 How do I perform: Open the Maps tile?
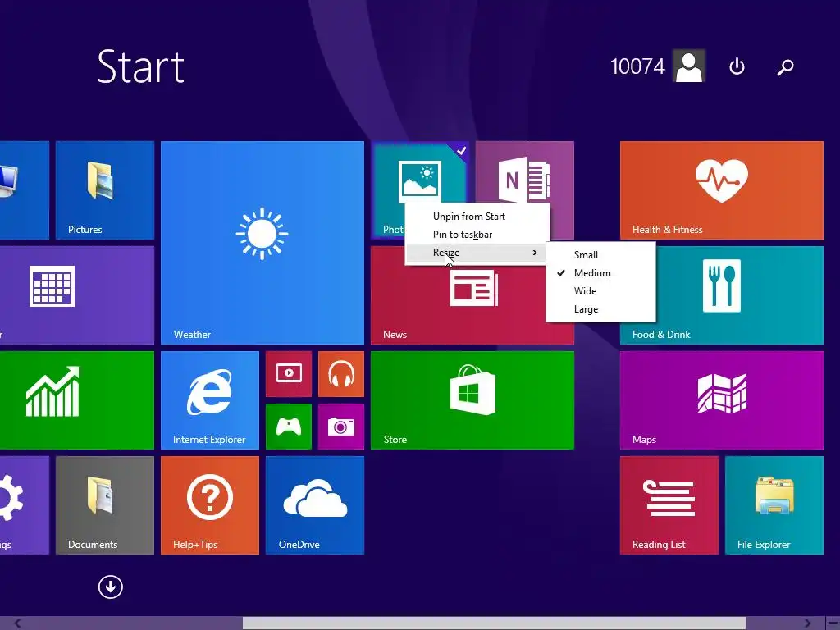[x=722, y=400]
